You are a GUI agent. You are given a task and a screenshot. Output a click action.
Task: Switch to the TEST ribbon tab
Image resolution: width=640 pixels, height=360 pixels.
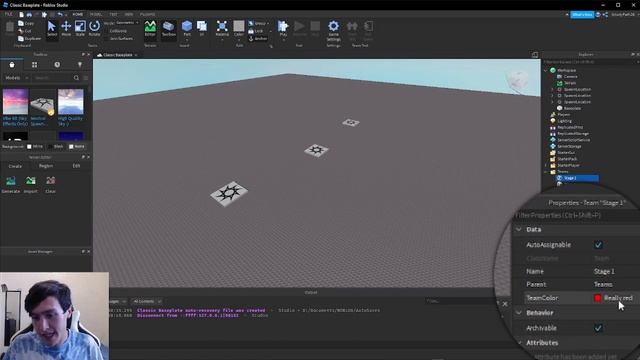(113, 14)
